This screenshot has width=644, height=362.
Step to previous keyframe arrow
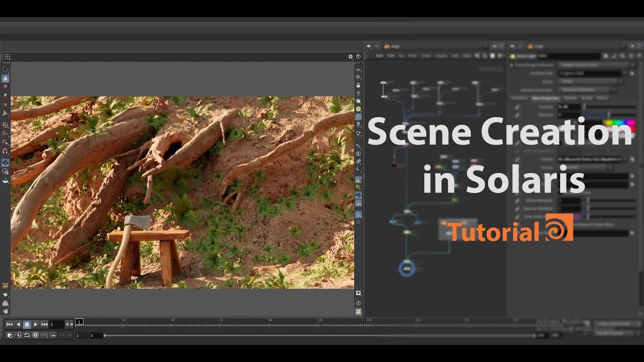point(67,325)
